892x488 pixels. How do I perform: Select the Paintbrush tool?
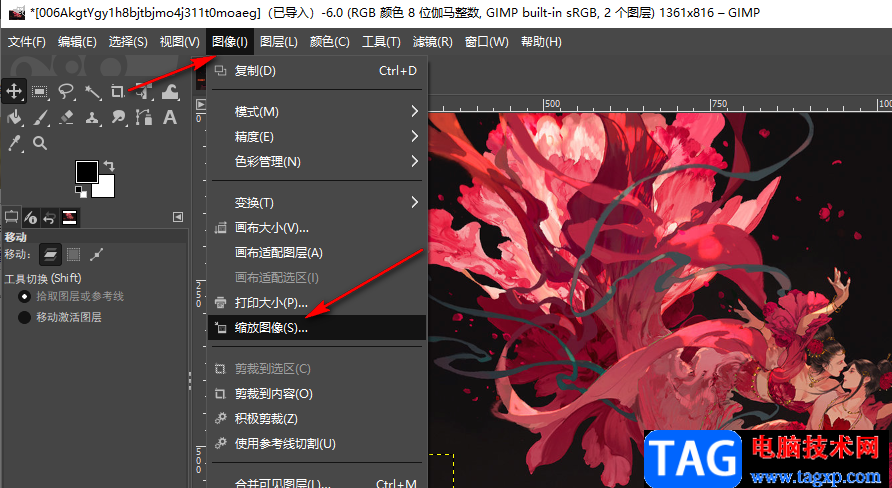(x=40, y=117)
